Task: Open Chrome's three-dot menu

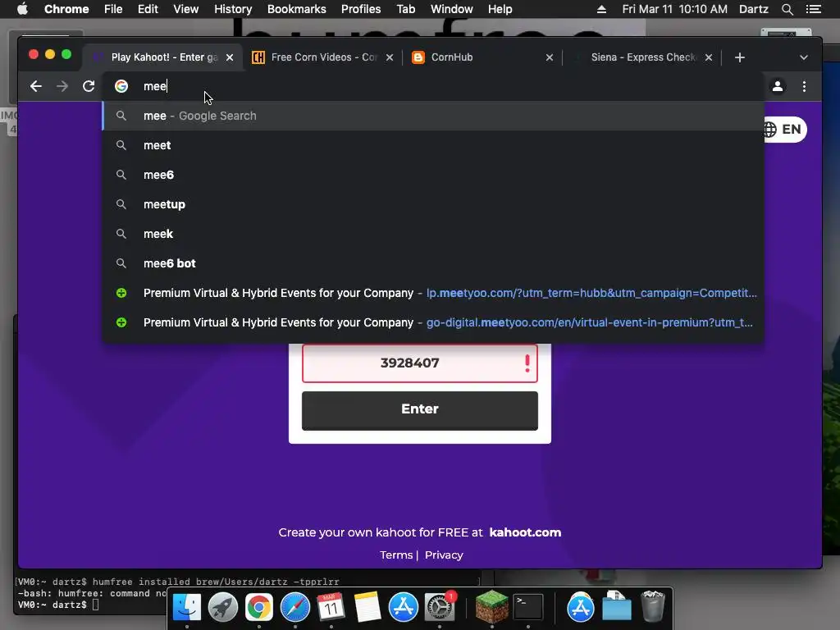Action: pyautogui.click(x=804, y=86)
